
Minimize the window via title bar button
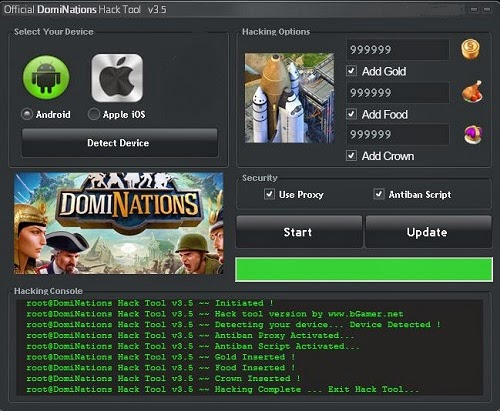tap(474, 9)
